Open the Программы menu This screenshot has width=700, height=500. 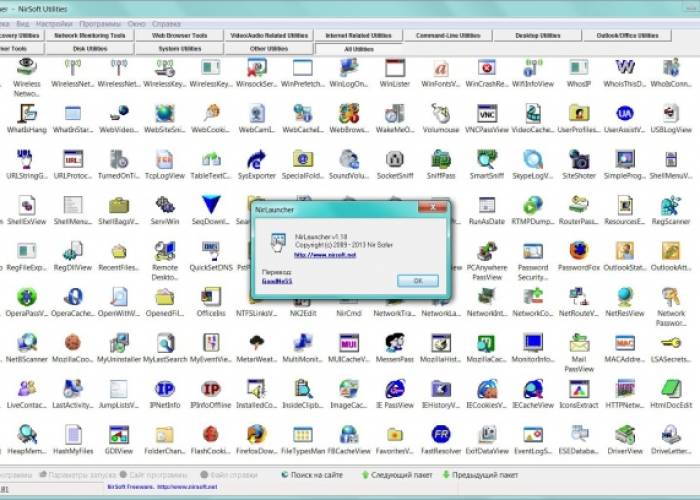pos(100,24)
